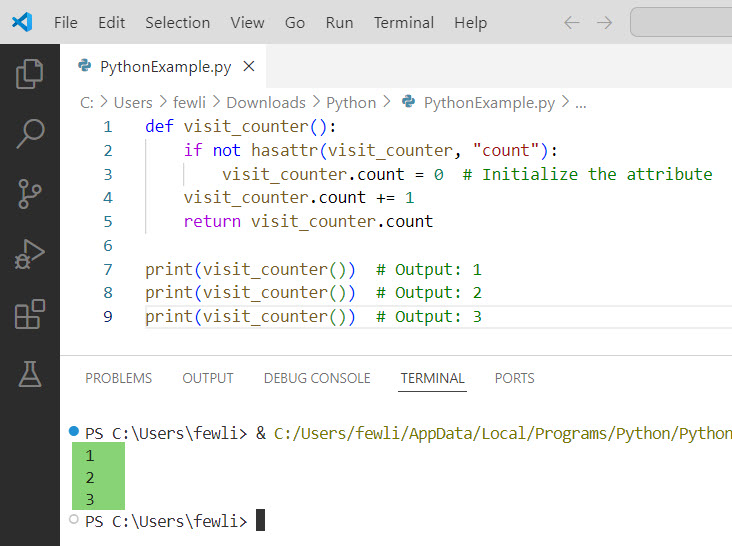
Task: Click the hollow circle prompt decoration
Action: click(74, 519)
